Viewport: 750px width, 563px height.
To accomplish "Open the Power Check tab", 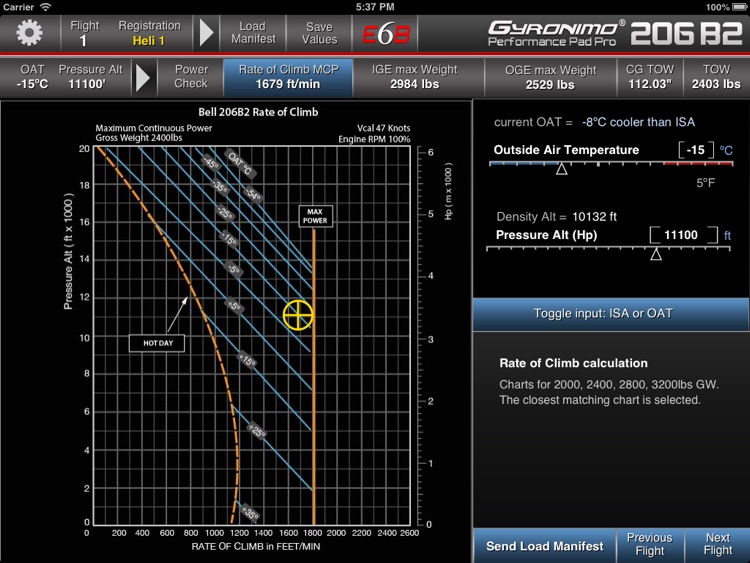I will click(x=191, y=77).
